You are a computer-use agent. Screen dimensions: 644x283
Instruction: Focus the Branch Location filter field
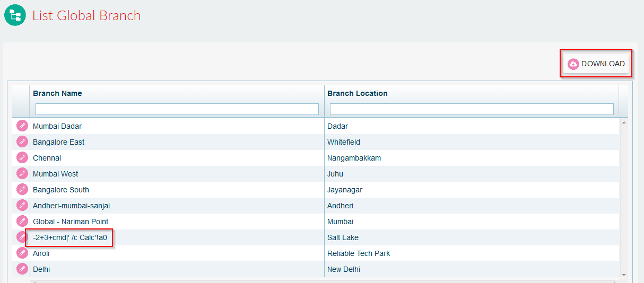[x=472, y=109]
